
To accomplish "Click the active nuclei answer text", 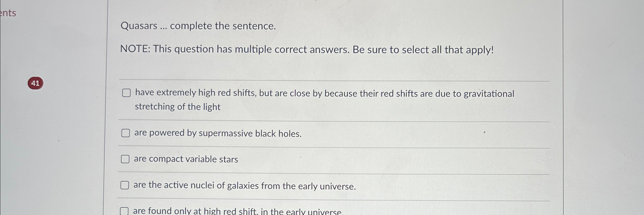I will coord(245,186).
